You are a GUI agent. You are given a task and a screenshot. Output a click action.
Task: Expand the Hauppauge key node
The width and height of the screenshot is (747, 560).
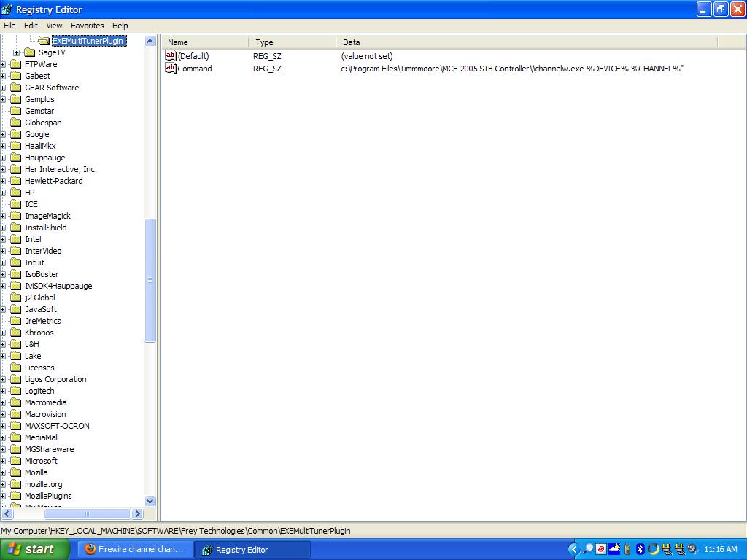[4, 157]
